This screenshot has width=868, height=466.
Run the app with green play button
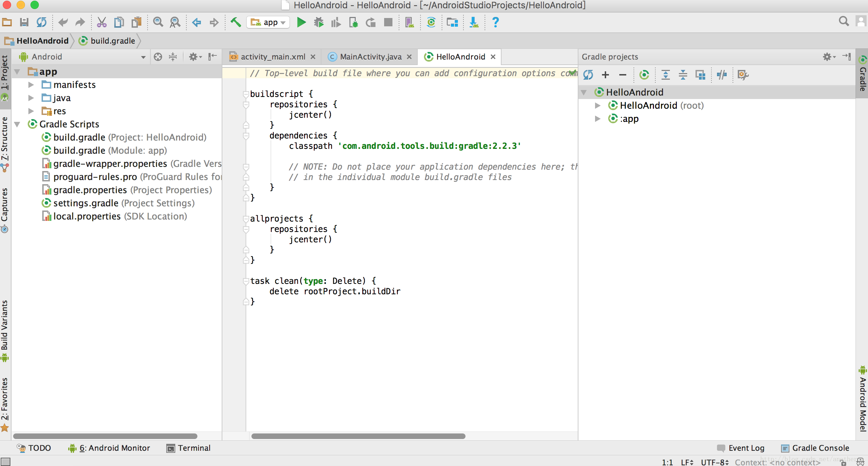coord(302,23)
